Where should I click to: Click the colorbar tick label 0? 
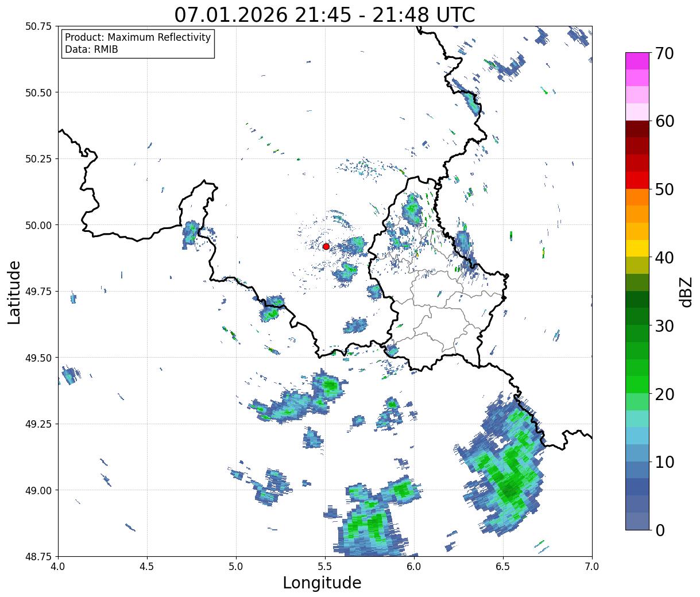pyautogui.click(x=660, y=530)
